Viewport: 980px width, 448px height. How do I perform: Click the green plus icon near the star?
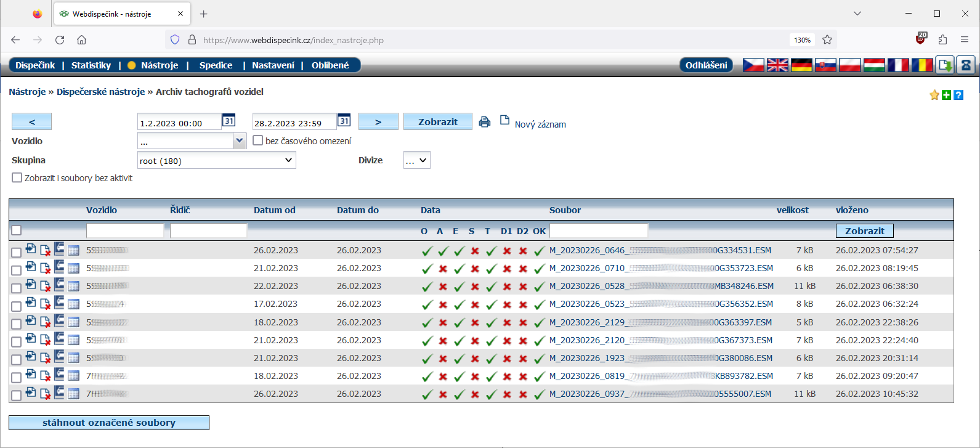[947, 95]
